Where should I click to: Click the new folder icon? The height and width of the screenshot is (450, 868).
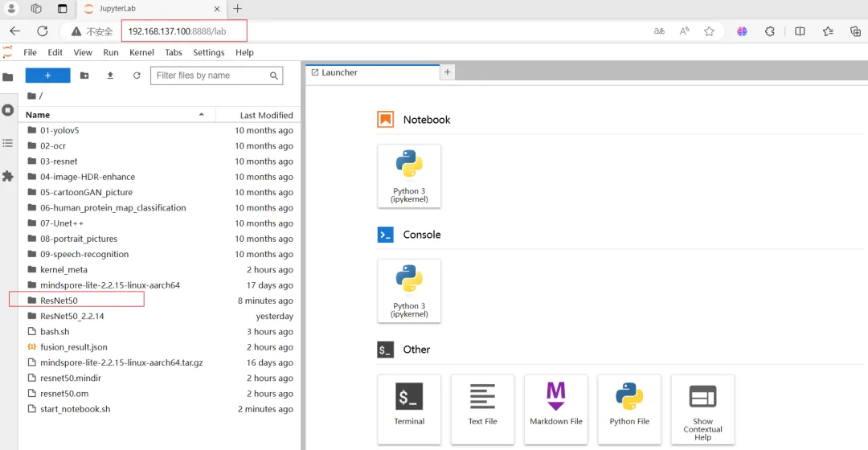pos(84,76)
